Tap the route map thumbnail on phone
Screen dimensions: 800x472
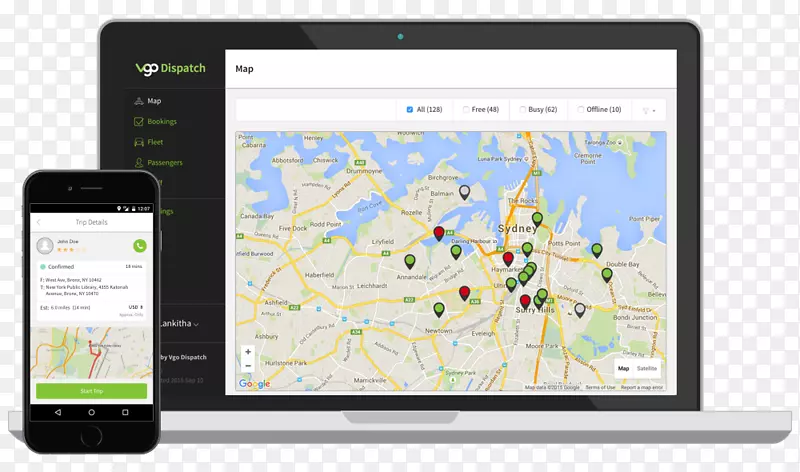coord(91,353)
